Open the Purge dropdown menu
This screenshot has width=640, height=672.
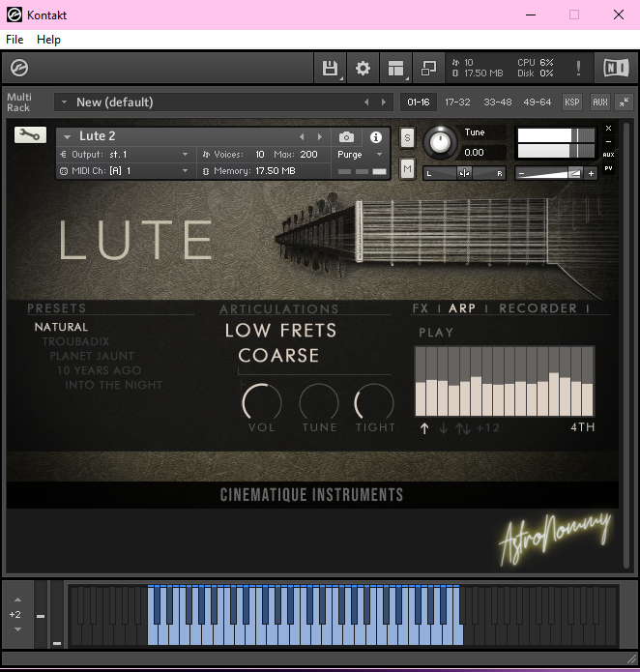(x=360, y=155)
